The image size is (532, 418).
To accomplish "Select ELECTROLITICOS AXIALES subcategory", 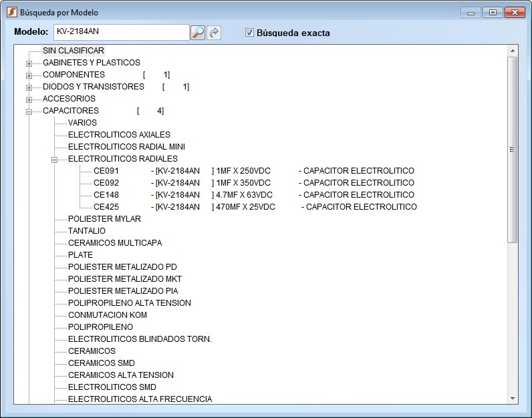I will click(x=119, y=135).
